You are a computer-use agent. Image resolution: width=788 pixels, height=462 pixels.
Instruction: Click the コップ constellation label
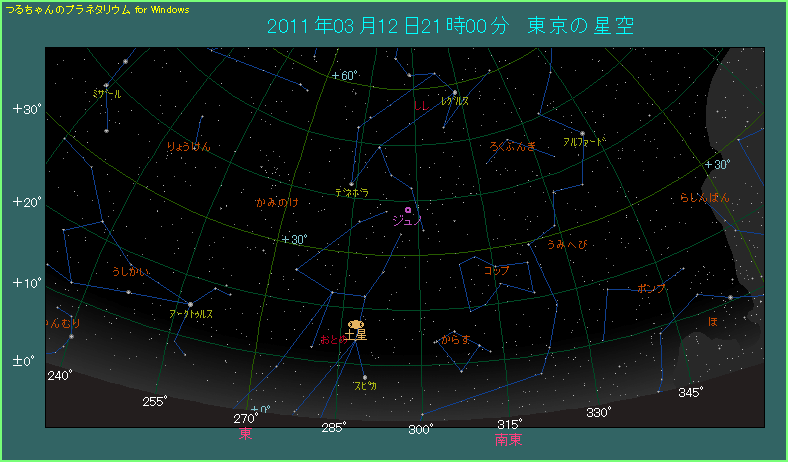(x=496, y=271)
